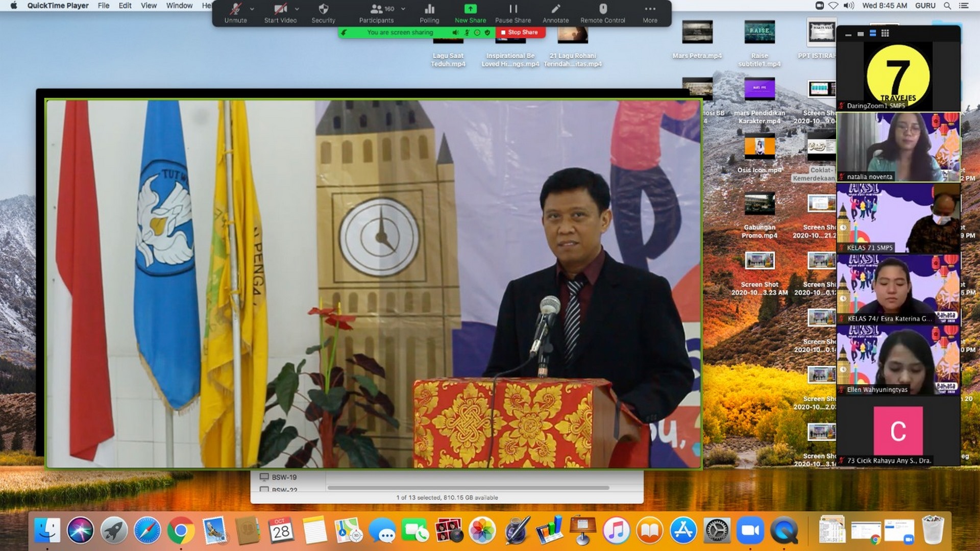980x551 pixels.
Task: Open the View menu in menu bar
Action: [149, 6]
